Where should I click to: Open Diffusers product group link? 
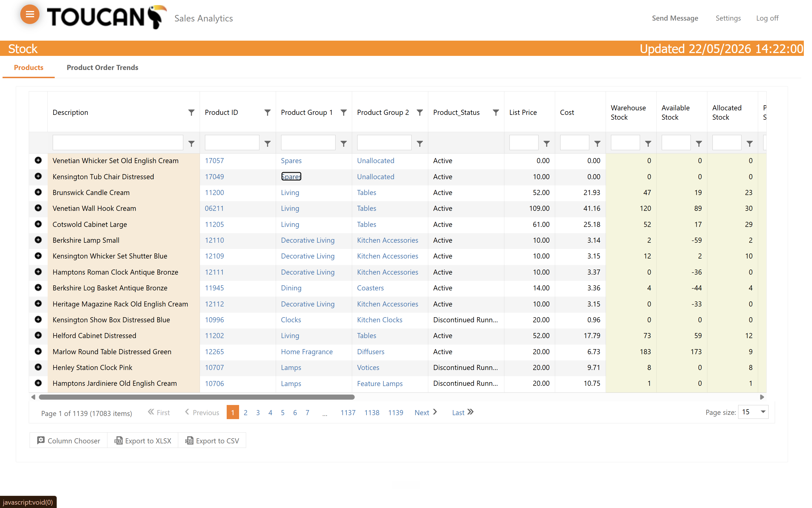coord(370,352)
